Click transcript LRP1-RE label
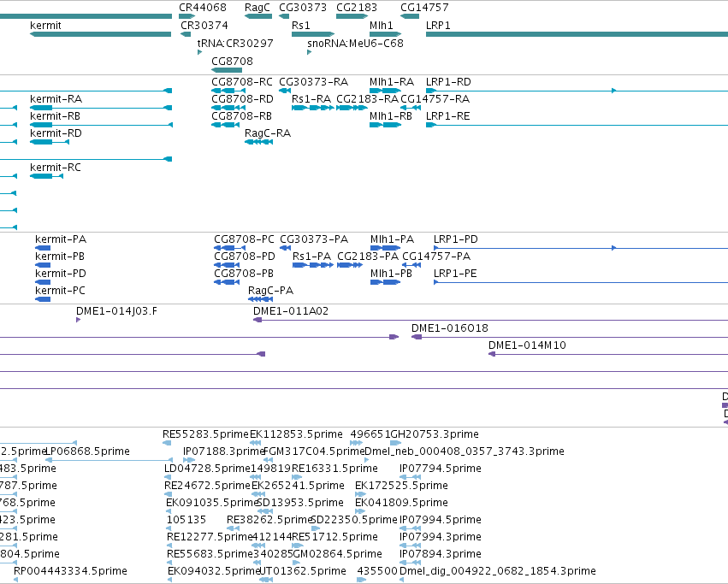The height and width of the screenshot is (584, 728). 448,116
